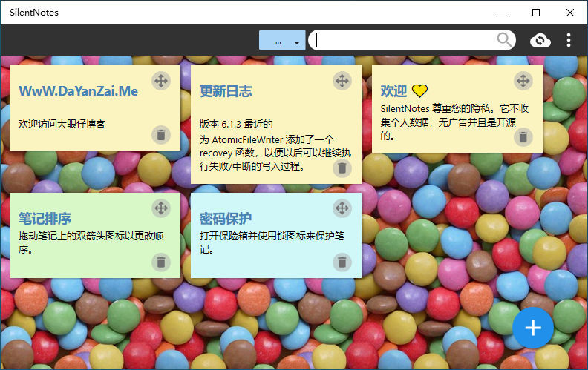Delete the WwW.DaYanZai.Me note via trash icon

pyautogui.click(x=161, y=135)
